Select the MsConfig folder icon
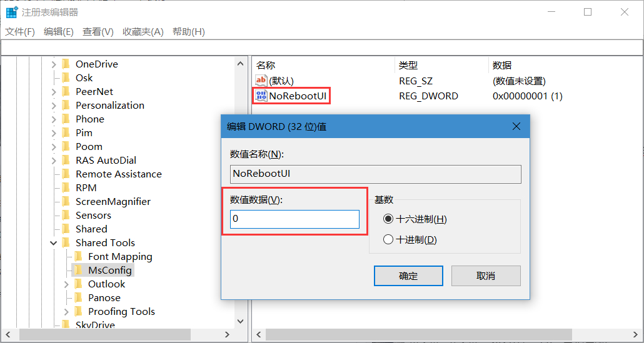This screenshot has width=644, height=343. (x=78, y=270)
